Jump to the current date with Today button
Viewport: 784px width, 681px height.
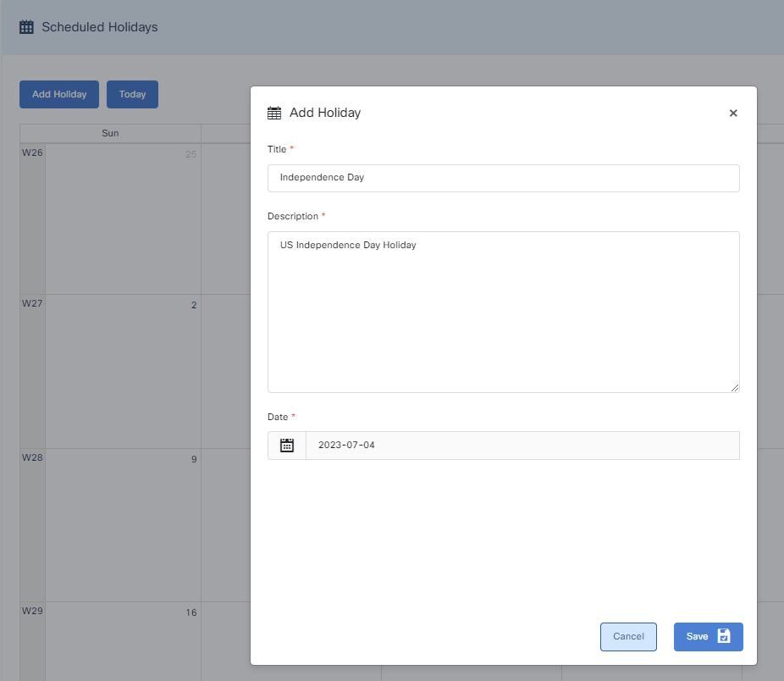(x=132, y=95)
